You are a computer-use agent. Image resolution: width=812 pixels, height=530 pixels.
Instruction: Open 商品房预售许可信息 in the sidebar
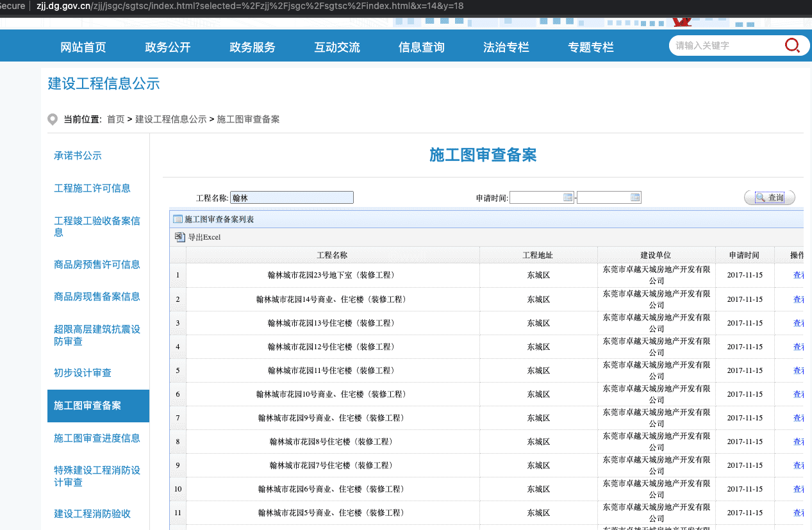[x=97, y=265]
